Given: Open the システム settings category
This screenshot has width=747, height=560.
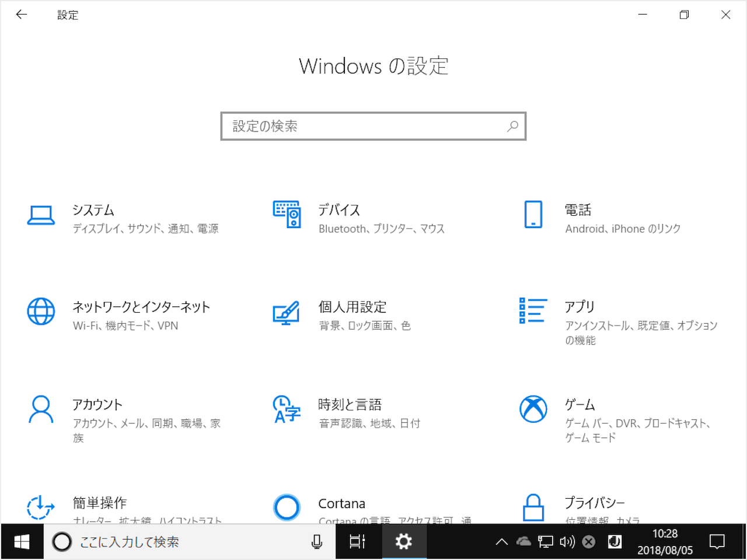Looking at the screenshot, I should click(x=93, y=210).
